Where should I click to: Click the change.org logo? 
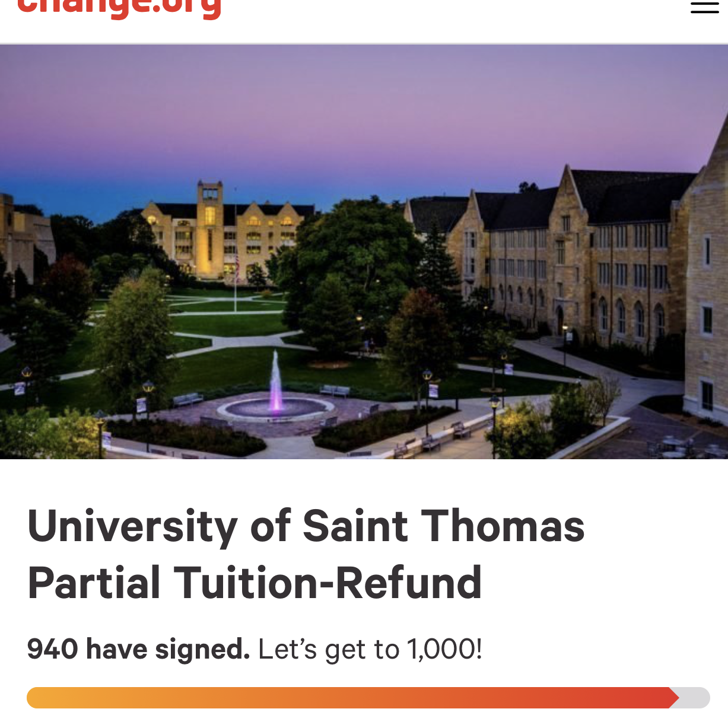pyautogui.click(x=119, y=8)
